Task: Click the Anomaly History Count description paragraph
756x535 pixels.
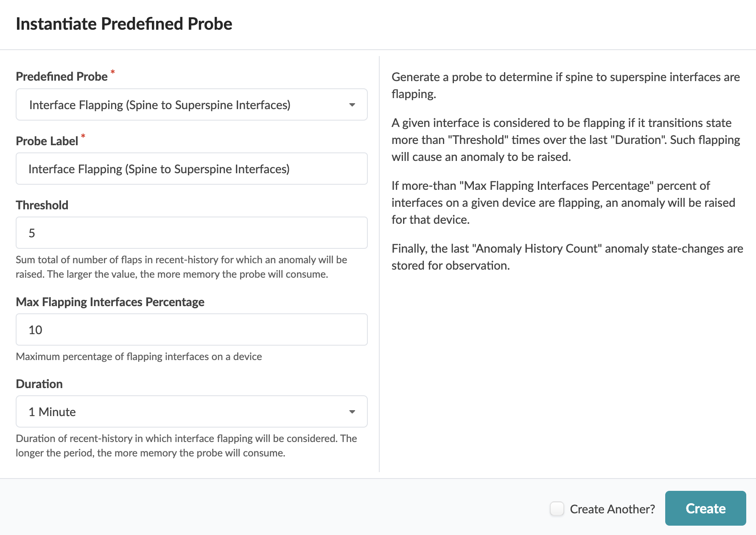Action: click(567, 257)
